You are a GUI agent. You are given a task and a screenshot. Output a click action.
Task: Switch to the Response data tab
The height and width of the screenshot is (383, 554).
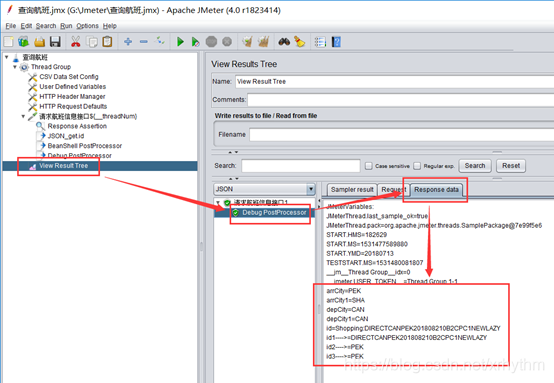click(x=436, y=190)
